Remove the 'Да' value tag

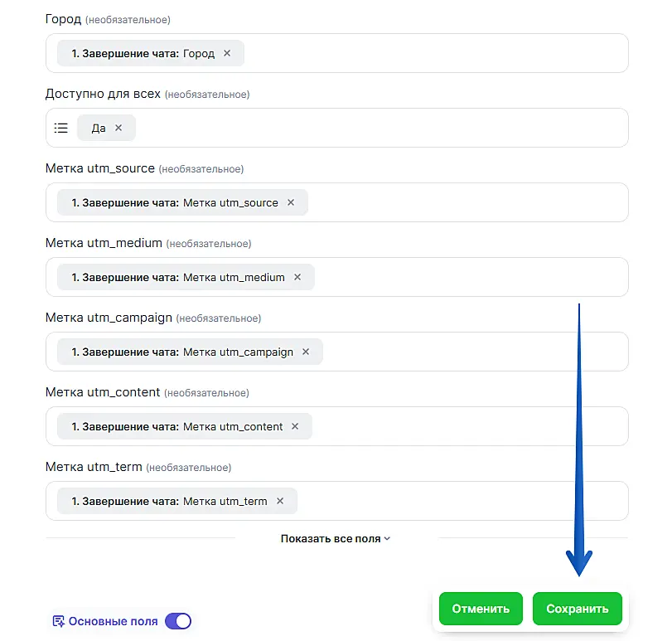(118, 128)
